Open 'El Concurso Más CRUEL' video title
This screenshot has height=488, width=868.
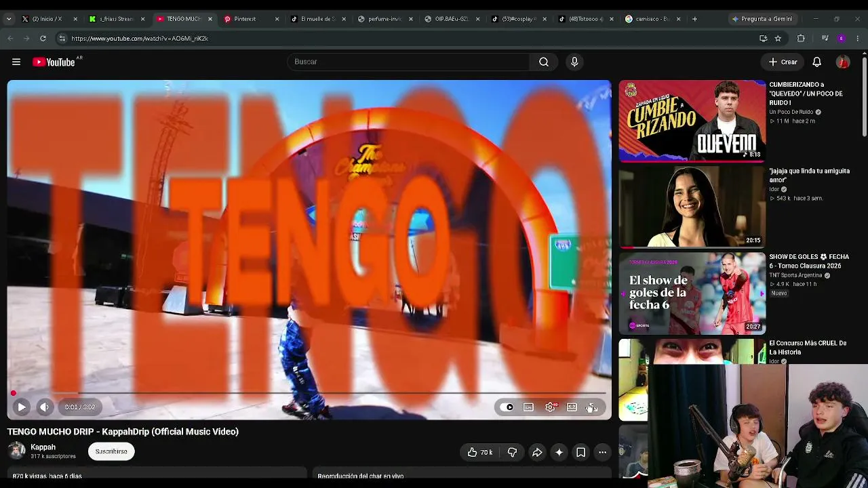[x=808, y=348]
